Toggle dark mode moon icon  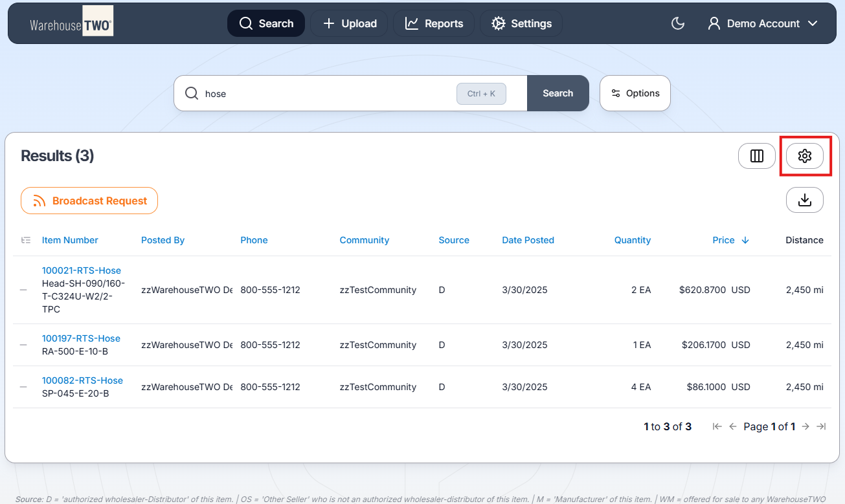click(x=677, y=23)
